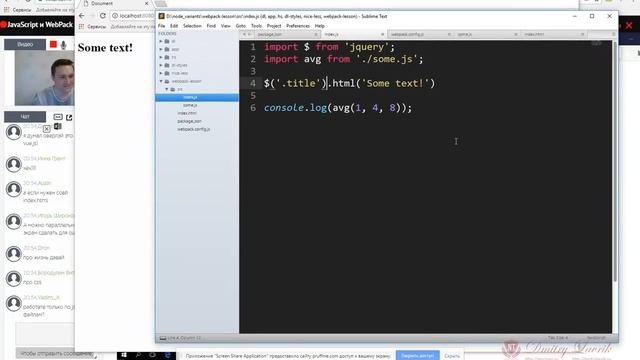Viewport: 640px width, 360px height.
Task: Click the Видео button in webinar panel
Action: pos(25,44)
